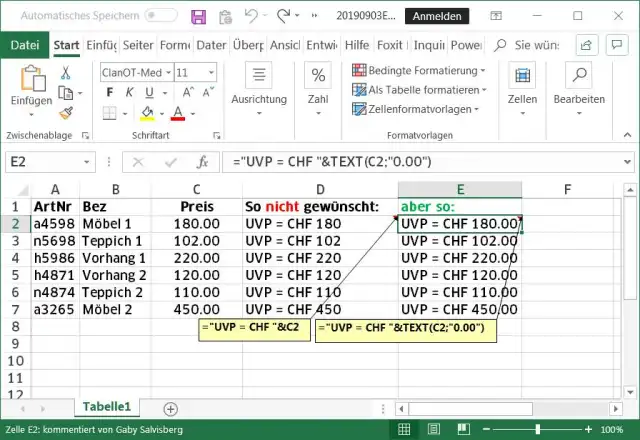The height and width of the screenshot is (440, 640).
Task: Open the Seitenlayout ribbon tab
Action: pyautogui.click(x=138, y=45)
